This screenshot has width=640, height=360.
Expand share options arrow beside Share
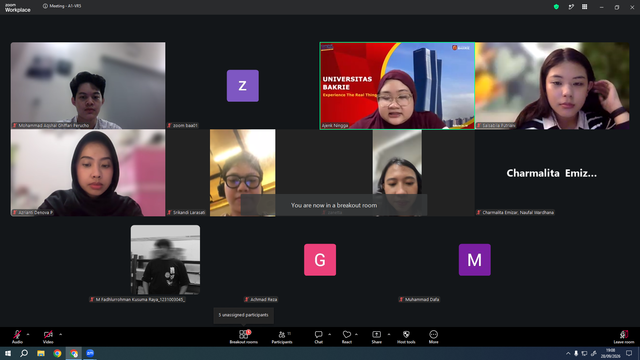pyautogui.click(x=389, y=334)
